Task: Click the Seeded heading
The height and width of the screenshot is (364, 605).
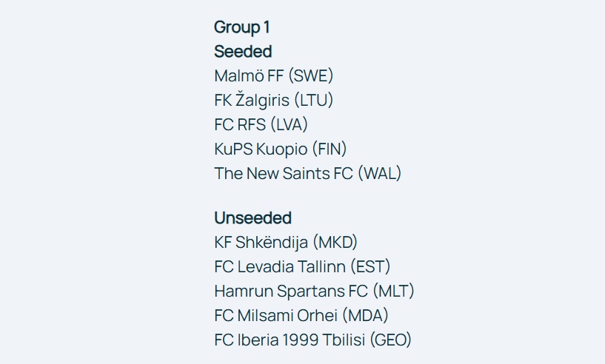Action: point(243,52)
